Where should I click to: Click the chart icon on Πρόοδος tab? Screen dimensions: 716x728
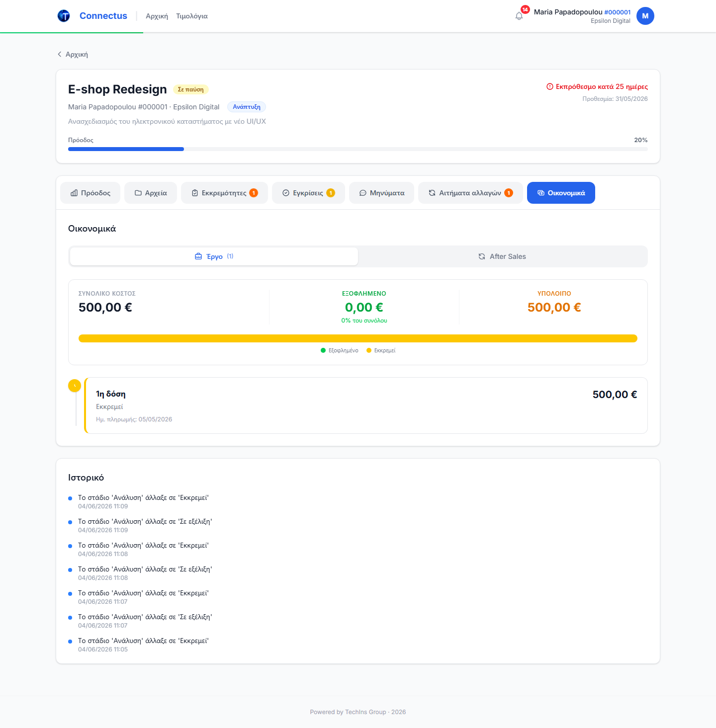(x=74, y=193)
